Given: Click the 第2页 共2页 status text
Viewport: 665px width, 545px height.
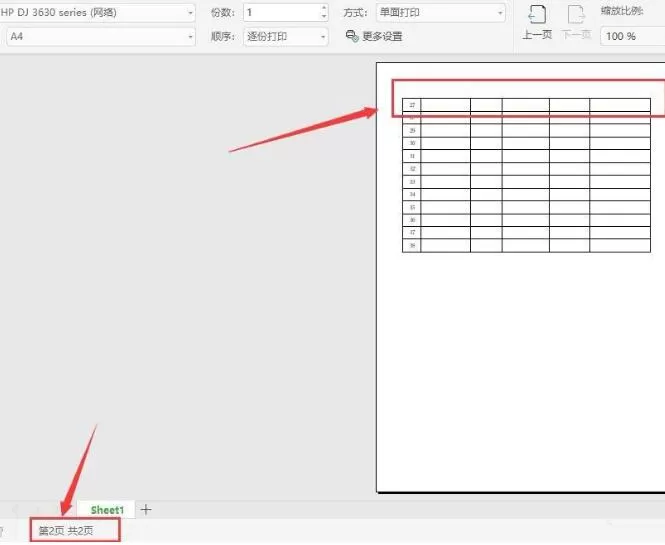Looking at the screenshot, I should 66,531.
